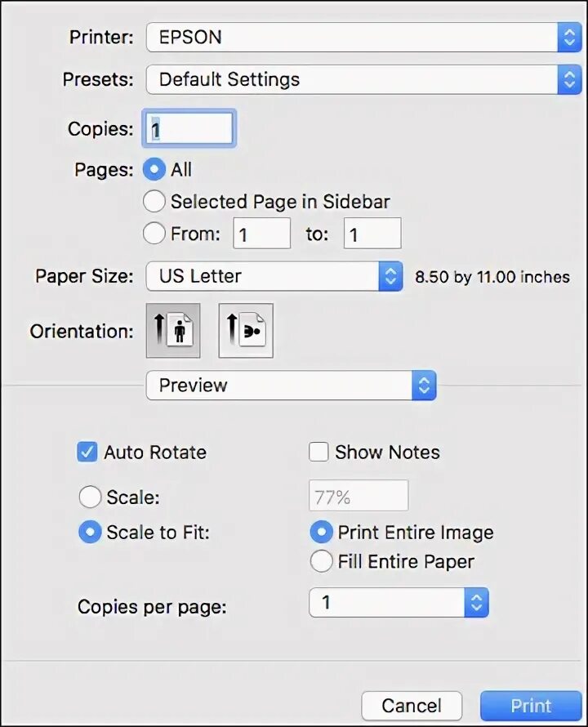The image size is (588, 727).
Task: Open the Copies per page dropdown
Action: (x=399, y=603)
